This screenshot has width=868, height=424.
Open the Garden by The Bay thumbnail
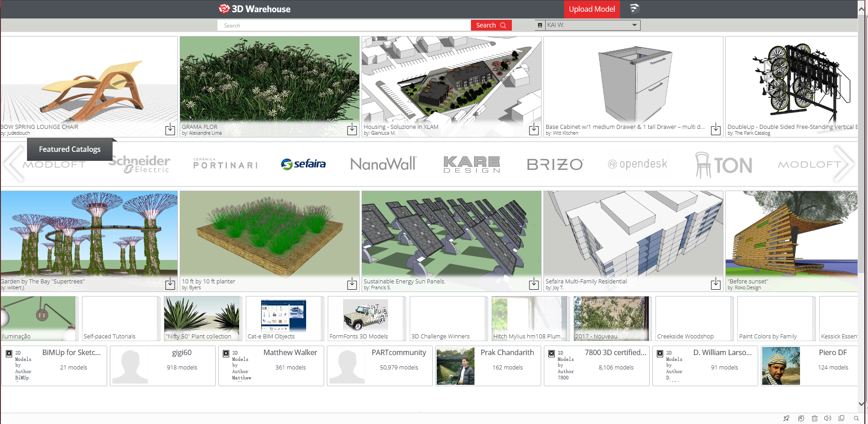(89, 234)
